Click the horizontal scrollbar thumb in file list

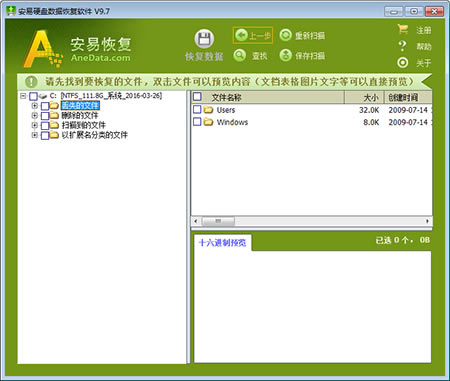[218, 221]
